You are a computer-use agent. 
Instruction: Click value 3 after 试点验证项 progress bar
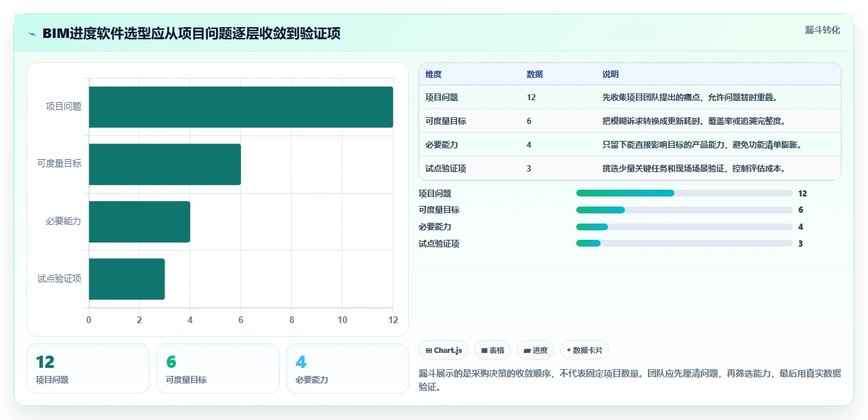coord(800,244)
